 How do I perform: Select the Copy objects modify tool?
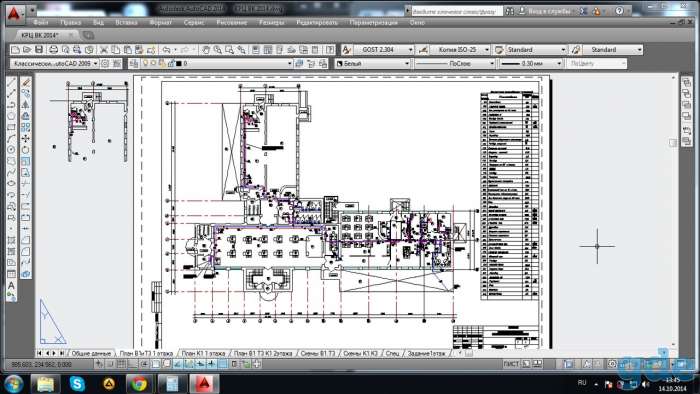(26, 94)
